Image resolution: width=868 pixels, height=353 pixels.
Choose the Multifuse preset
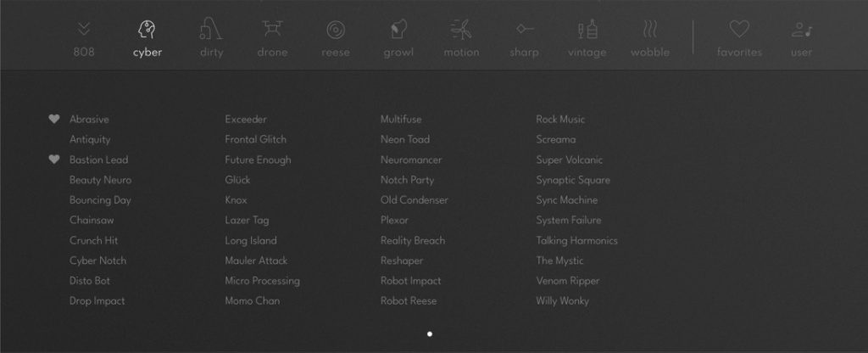[x=401, y=119]
